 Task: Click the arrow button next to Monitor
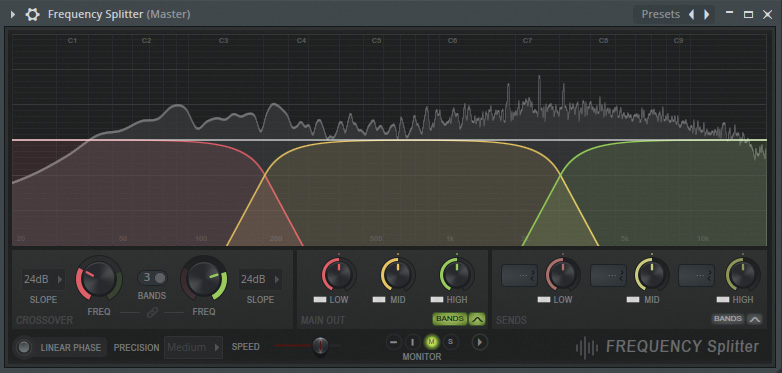[x=479, y=342]
